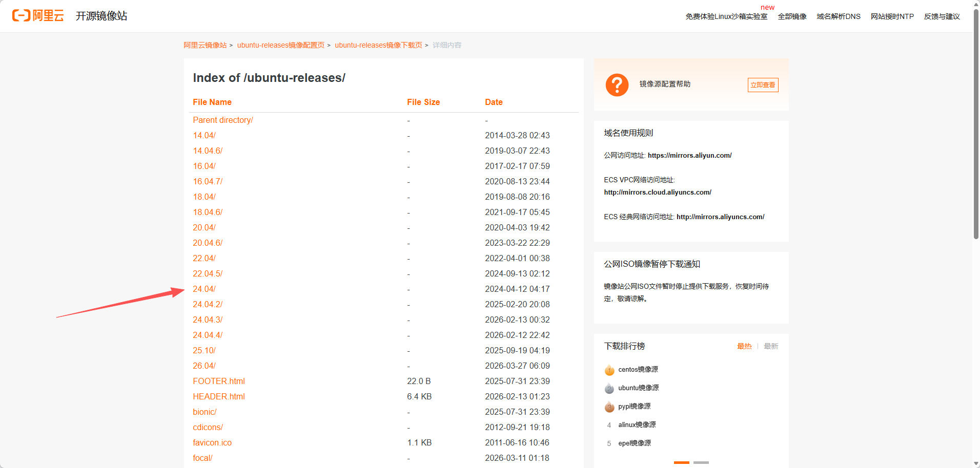Open the 全部镜像 menu item
The height and width of the screenshot is (468, 980).
click(792, 16)
